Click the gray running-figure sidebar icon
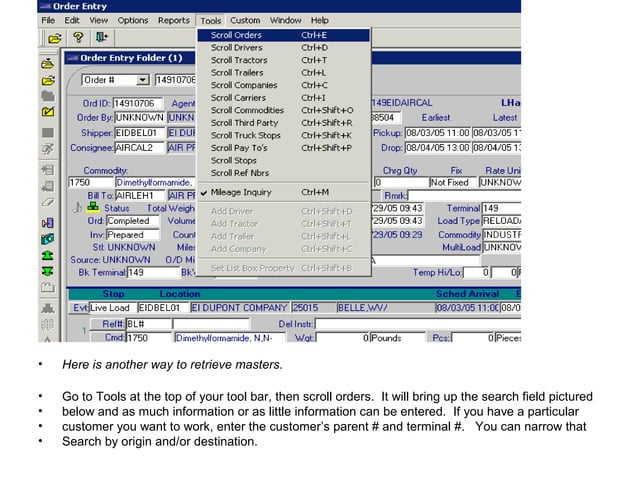This screenshot has height=478, width=638. pos(48,149)
